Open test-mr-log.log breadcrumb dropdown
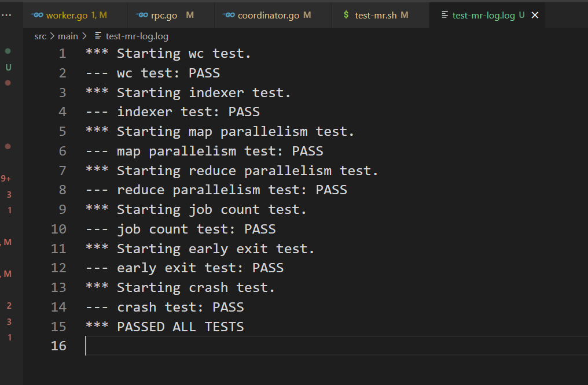Viewport: 588px width, 385px height. tap(137, 36)
